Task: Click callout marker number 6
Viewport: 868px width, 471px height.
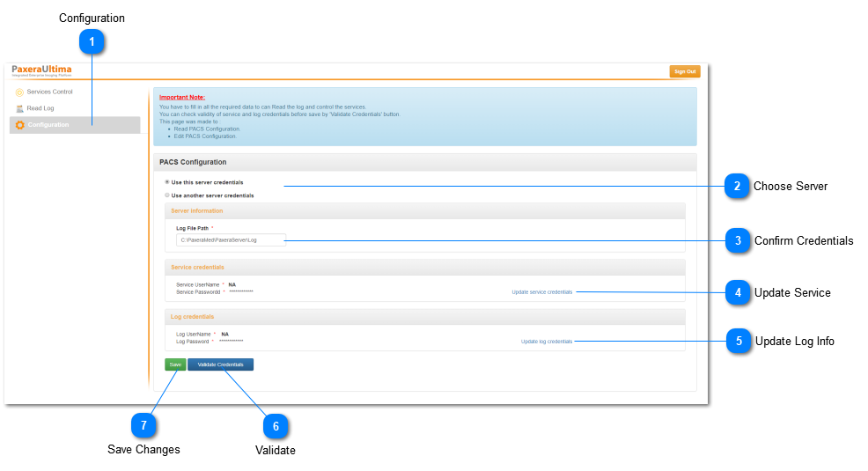Action: tap(276, 426)
